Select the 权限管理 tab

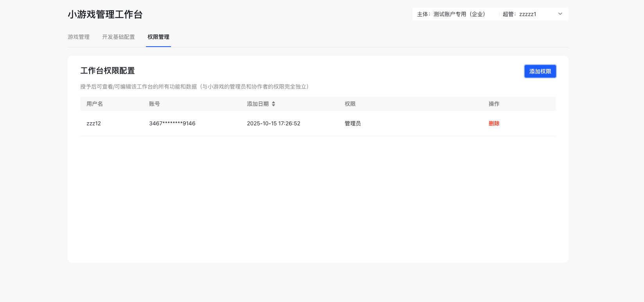point(158,37)
